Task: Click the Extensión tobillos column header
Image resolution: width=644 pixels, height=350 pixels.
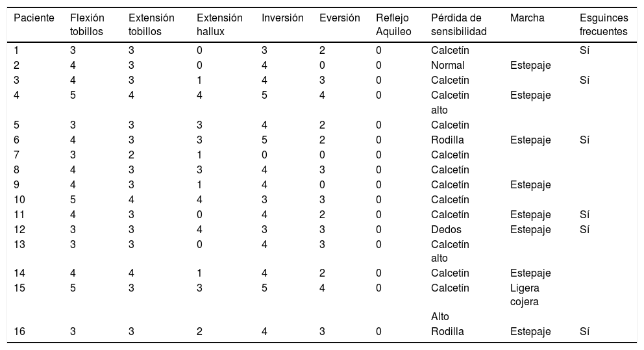Action: tap(151, 25)
